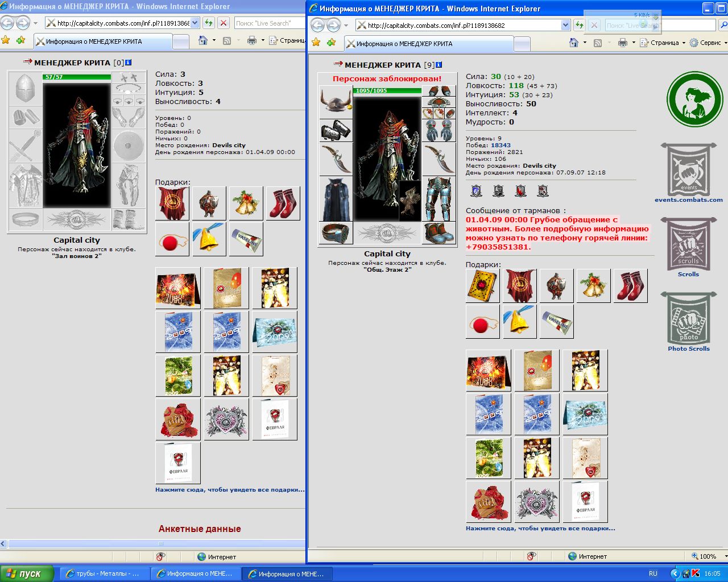This screenshot has width=728, height=582.
Task: Click the boots slot in right window
Action: 439,233
